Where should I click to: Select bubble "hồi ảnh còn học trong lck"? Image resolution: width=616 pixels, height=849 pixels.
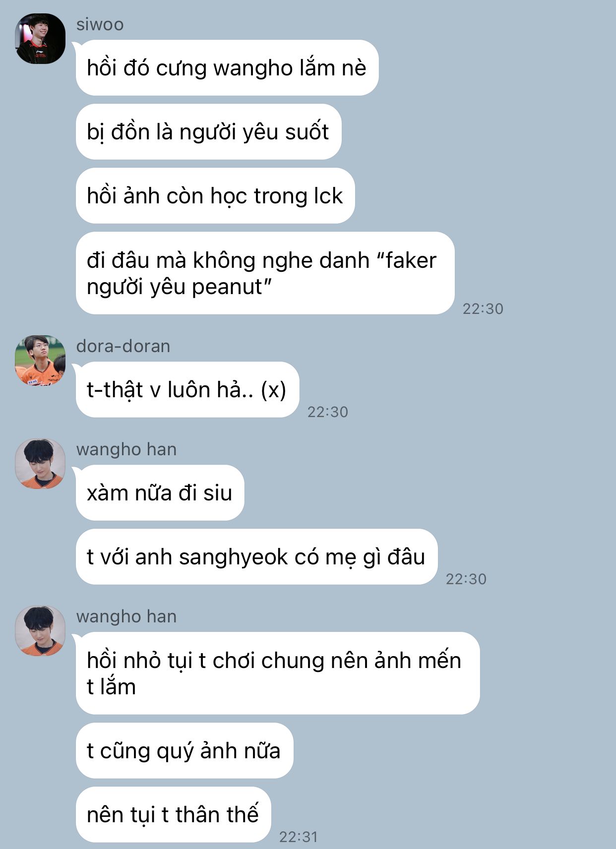215,195
